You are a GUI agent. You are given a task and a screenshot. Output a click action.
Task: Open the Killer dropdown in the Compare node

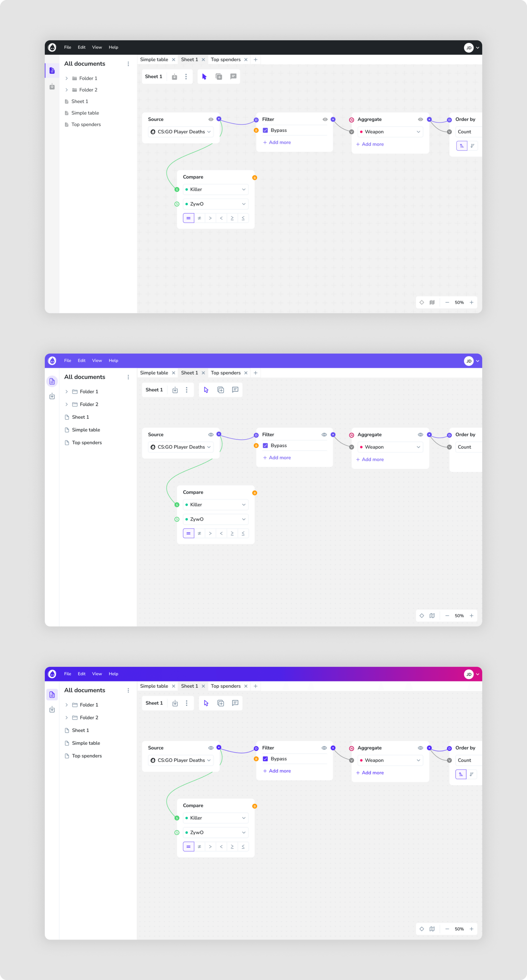tap(215, 189)
